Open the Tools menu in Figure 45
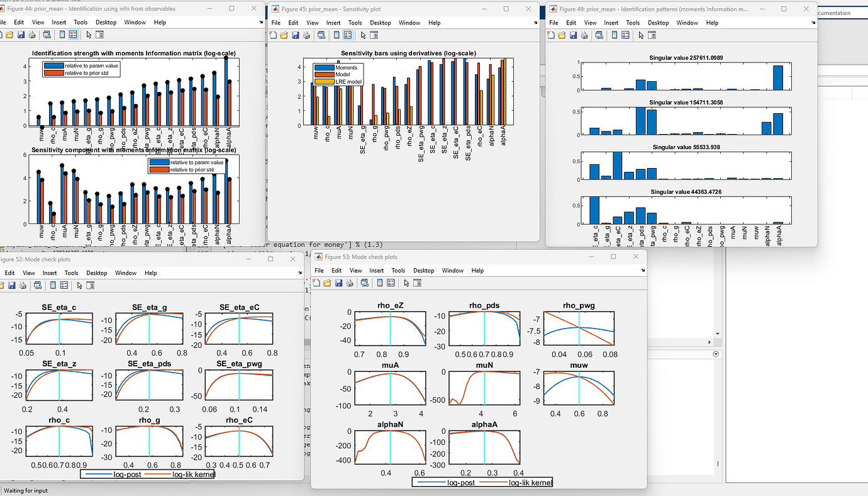The width and height of the screenshot is (868, 496). (x=355, y=23)
